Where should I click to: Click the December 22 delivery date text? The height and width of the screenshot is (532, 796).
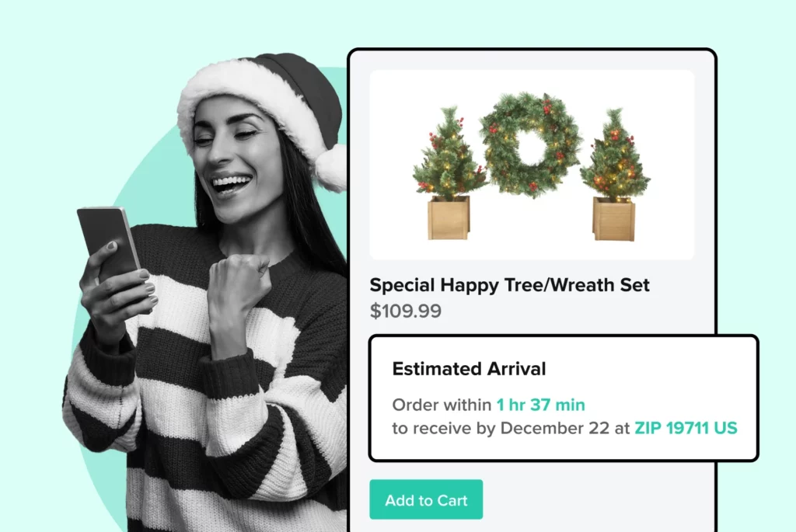click(x=554, y=428)
